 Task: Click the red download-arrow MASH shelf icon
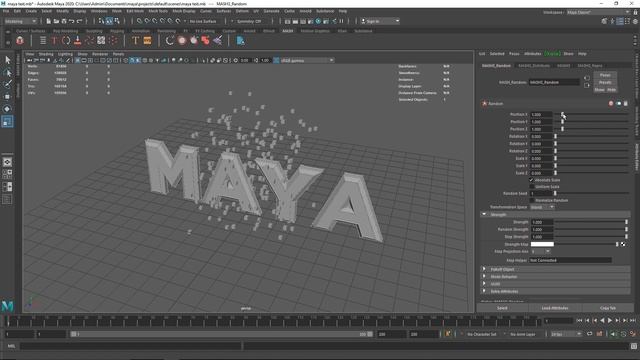click(x=78, y=40)
